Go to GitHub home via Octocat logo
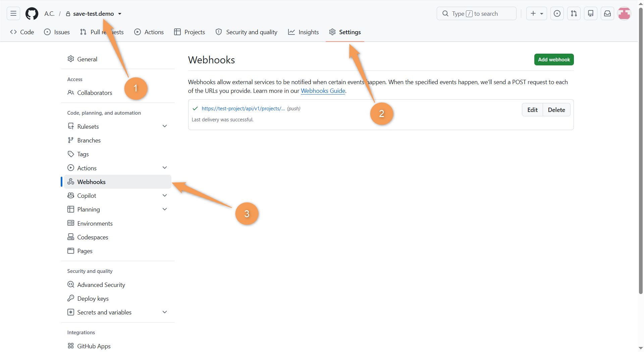This screenshot has height=352, width=644. [x=32, y=14]
